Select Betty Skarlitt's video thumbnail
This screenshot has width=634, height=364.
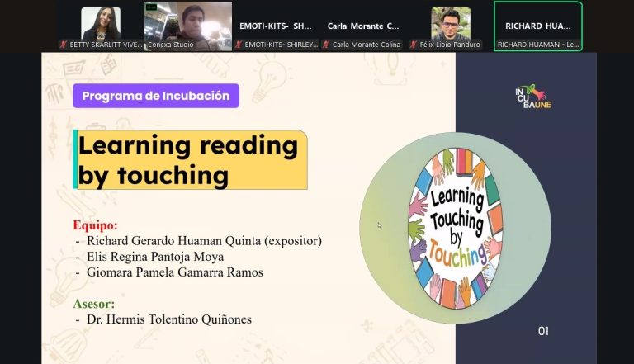101,23
